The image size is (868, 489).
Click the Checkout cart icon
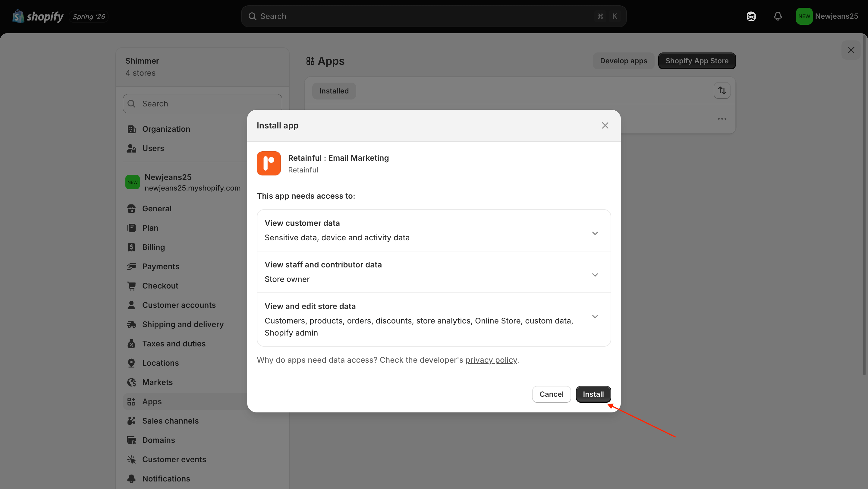[131, 286]
